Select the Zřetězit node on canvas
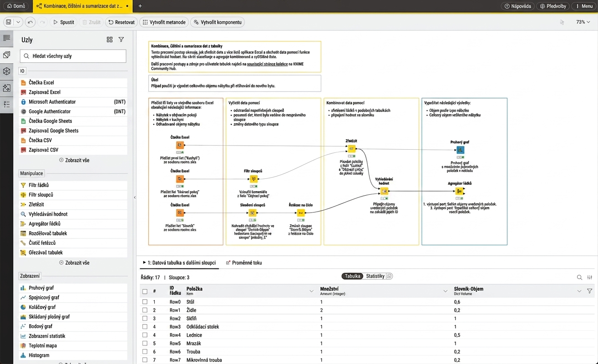This screenshot has height=364, width=598. click(351, 149)
